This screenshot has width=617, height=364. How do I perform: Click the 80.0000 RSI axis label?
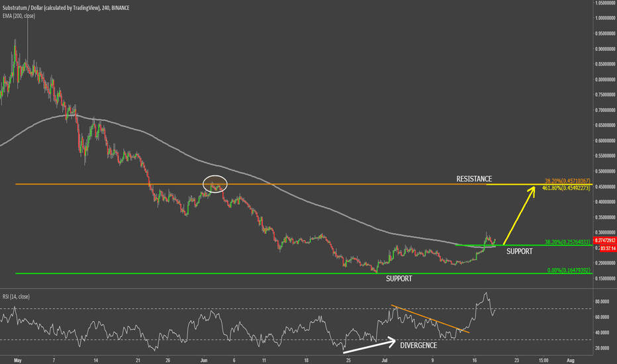click(602, 302)
